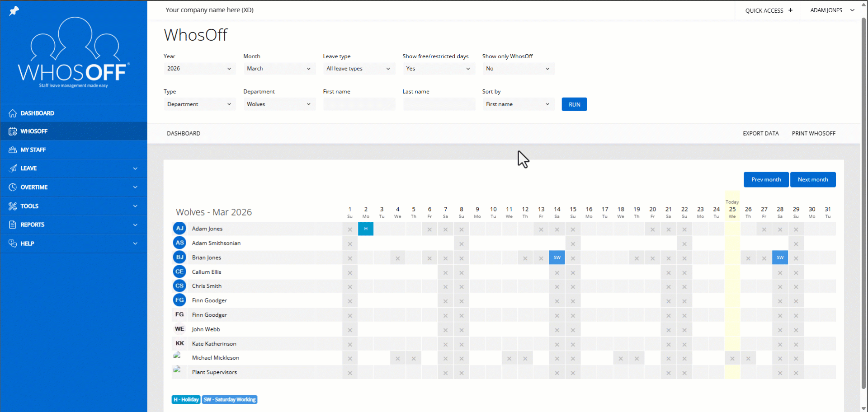The width and height of the screenshot is (868, 412).
Task: Click Adam Smithsonian's name
Action: tap(216, 243)
